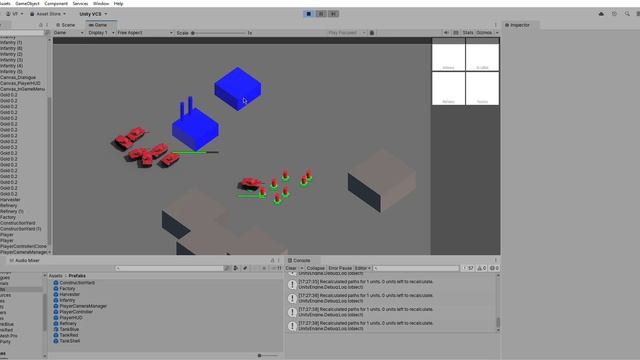Toggle the Stats overlay

(x=468, y=33)
